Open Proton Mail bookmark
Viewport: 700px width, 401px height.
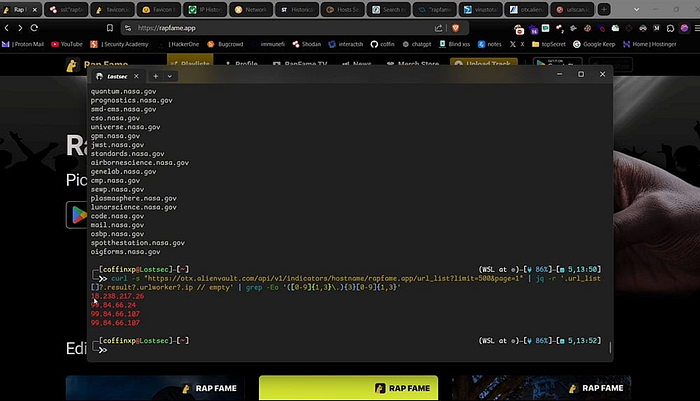23,44
